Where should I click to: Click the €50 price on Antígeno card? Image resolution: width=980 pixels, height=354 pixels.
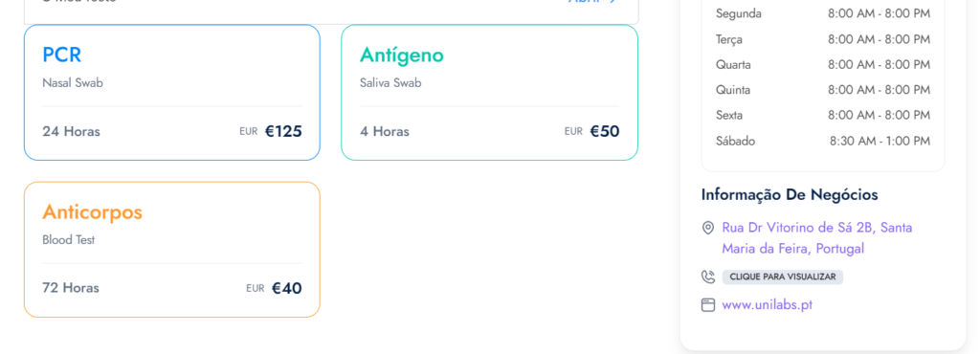pos(605,131)
